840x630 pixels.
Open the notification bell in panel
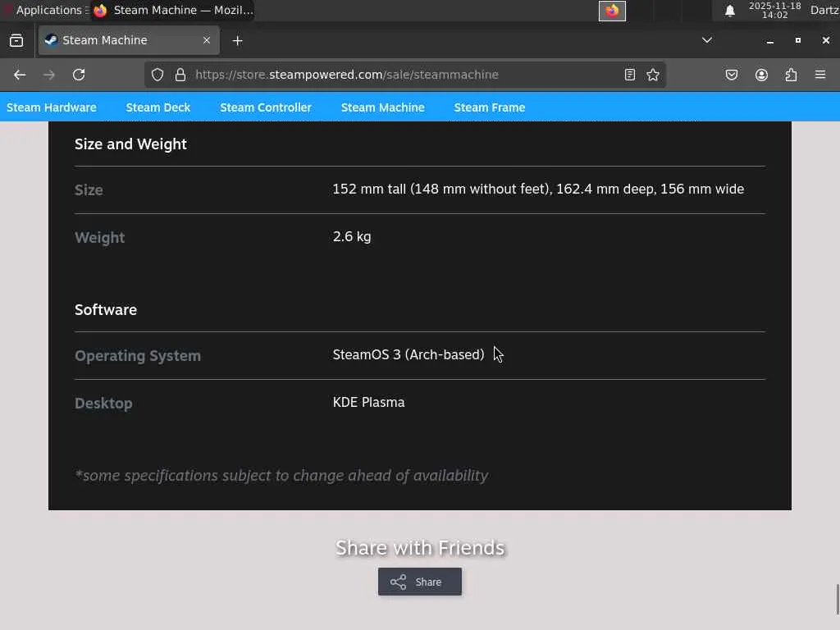(x=729, y=11)
